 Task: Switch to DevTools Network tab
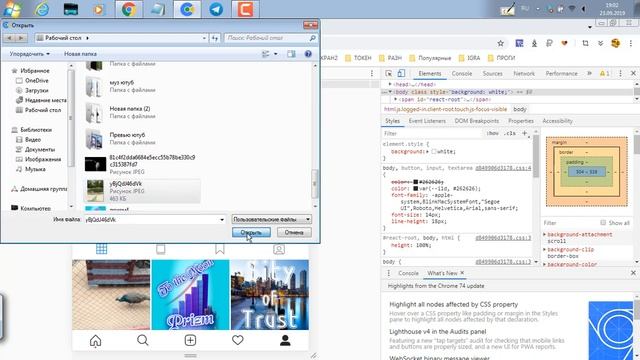pos(524,73)
